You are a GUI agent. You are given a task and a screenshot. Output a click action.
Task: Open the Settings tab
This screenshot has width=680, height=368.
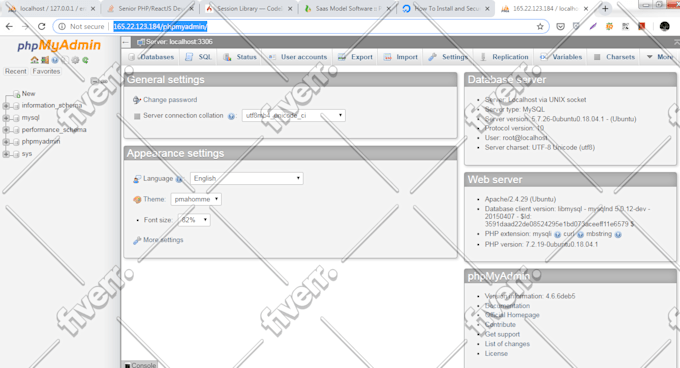point(448,57)
